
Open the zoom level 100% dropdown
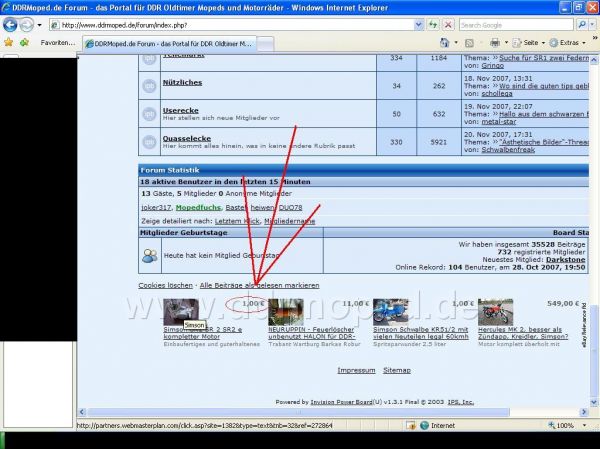coord(568,425)
